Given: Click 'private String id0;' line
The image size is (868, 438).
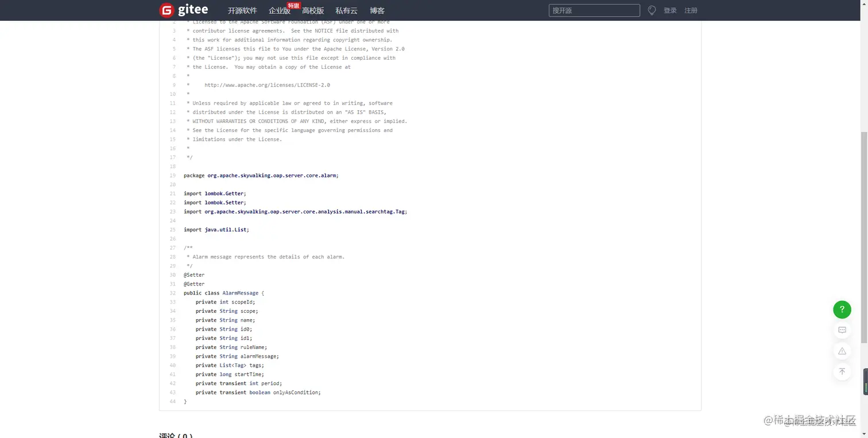Looking at the screenshot, I should [x=224, y=330].
